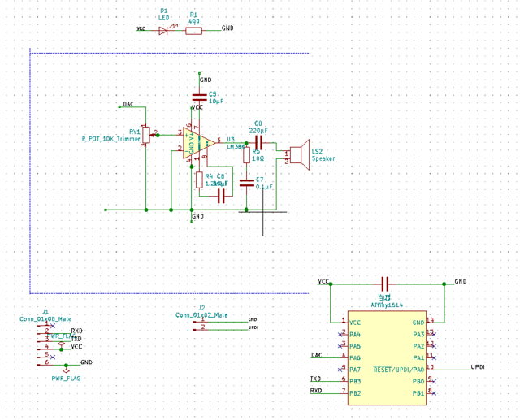Viewport: 520px width, 420px height.
Task: Select the C7 0.1µF capacitor symbol
Action: click(x=246, y=183)
